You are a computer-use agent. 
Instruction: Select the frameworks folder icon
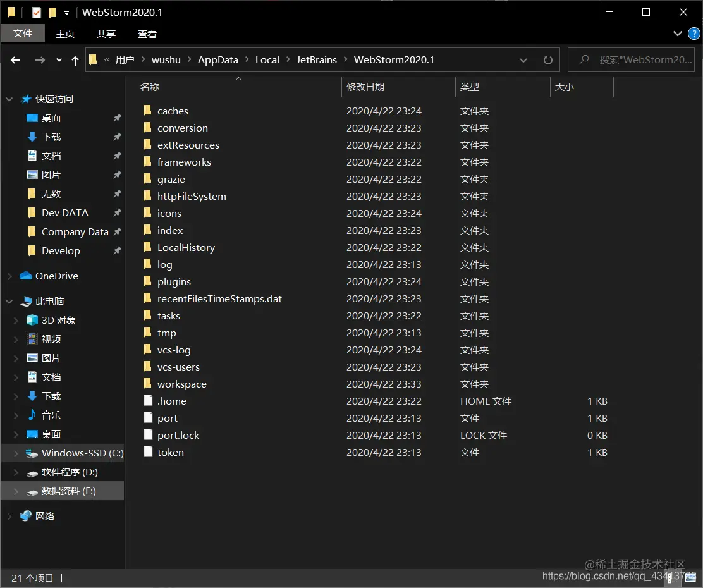pos(147,161)
